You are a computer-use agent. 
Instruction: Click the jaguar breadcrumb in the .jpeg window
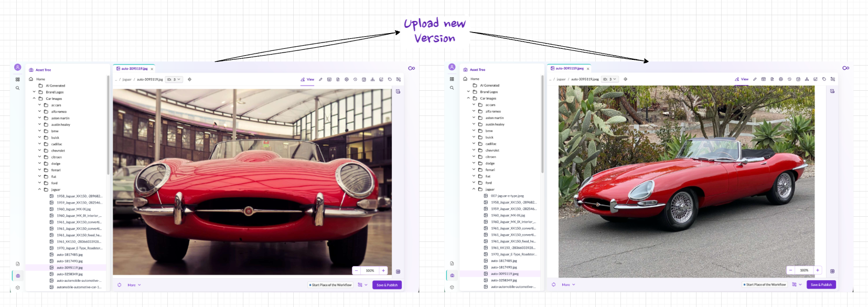561,79
